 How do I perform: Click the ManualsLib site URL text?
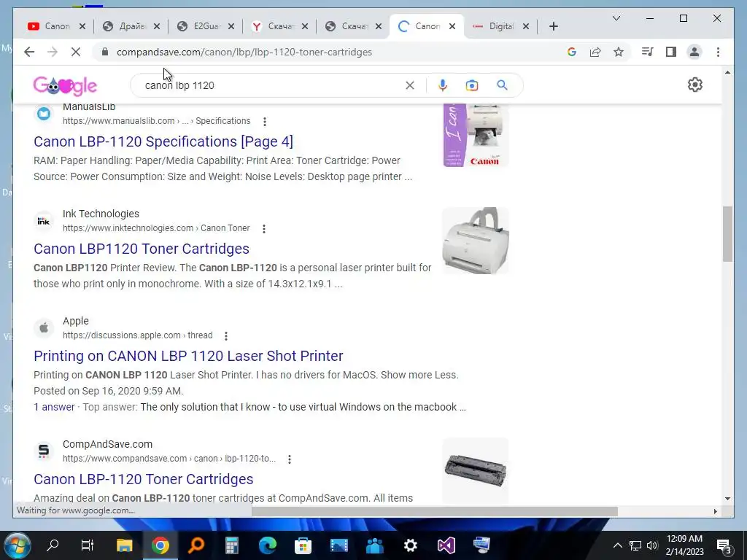[157, 121]
